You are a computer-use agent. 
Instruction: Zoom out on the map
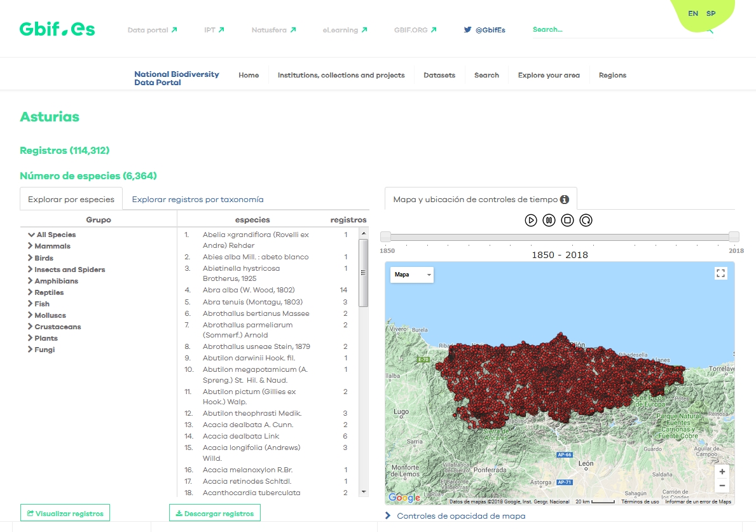pyautogui.click(x=722, y=486)
